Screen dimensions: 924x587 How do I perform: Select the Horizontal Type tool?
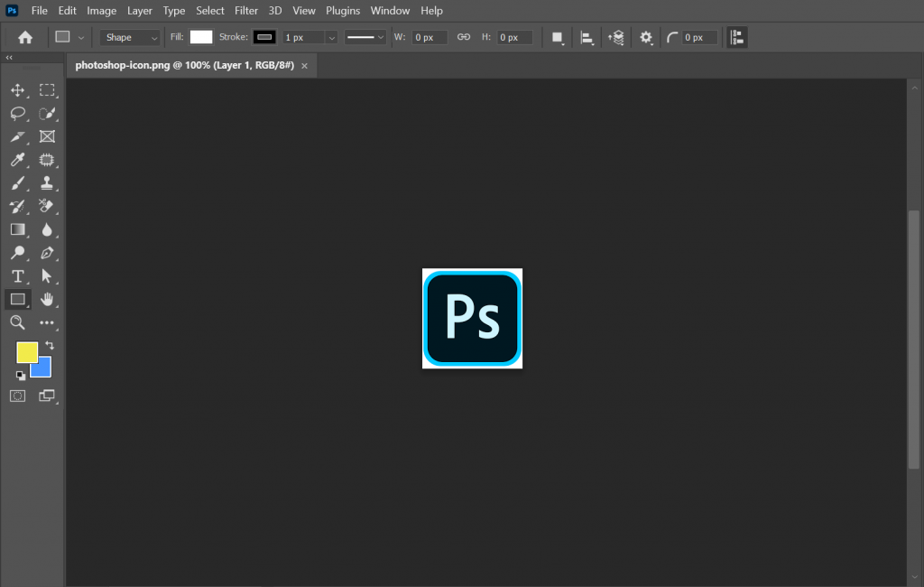tap(17, 276)
